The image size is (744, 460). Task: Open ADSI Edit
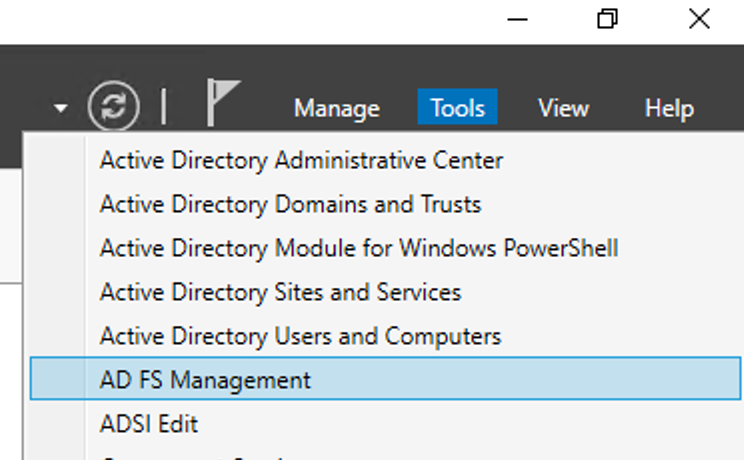385,423
